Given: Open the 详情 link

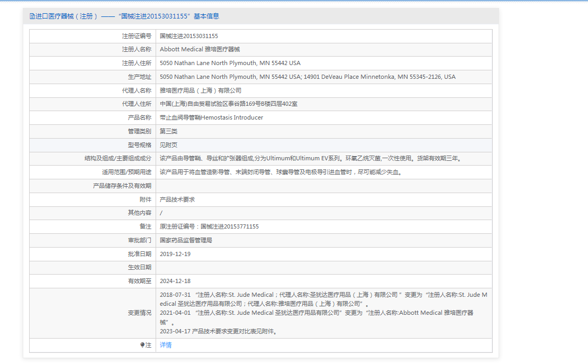Looking at the screenshot, I should [x=166, y=345].
